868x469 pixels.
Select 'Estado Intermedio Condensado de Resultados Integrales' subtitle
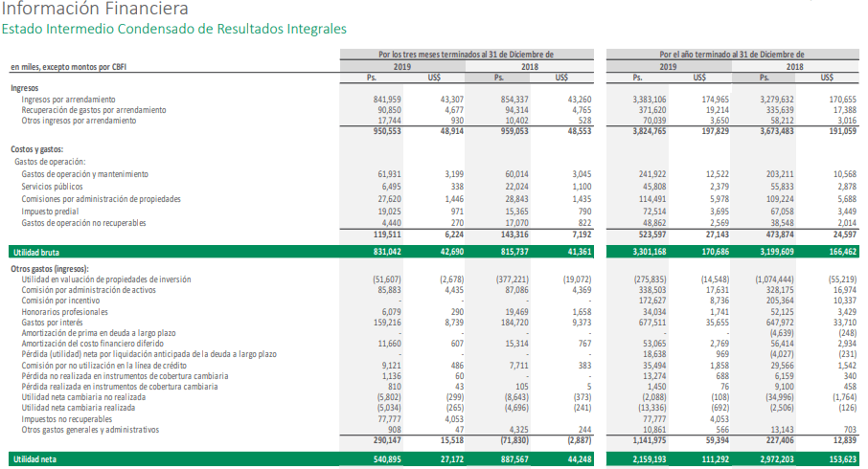point(174,29)
